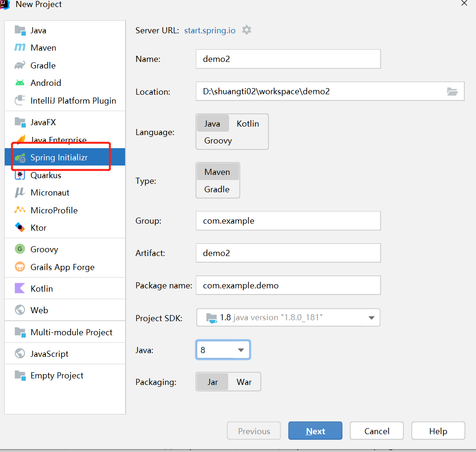Switch build type to Gradle

click(x=217, y=189)
